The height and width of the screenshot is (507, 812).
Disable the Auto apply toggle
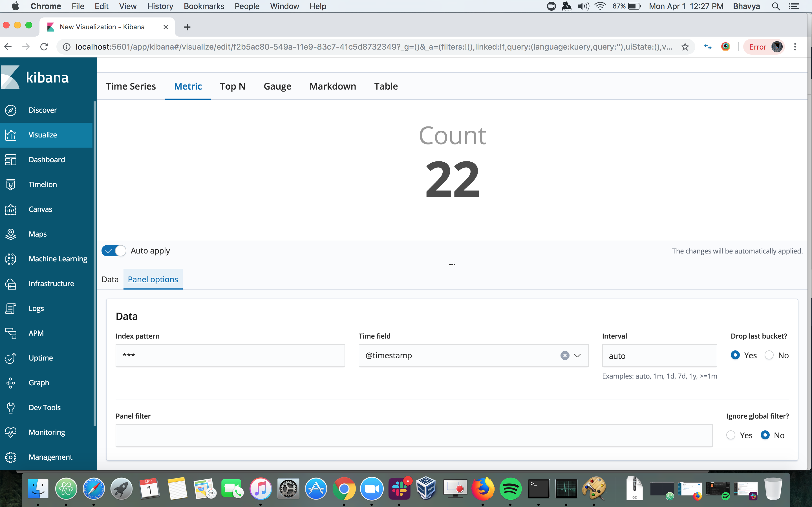coord(113,250)
